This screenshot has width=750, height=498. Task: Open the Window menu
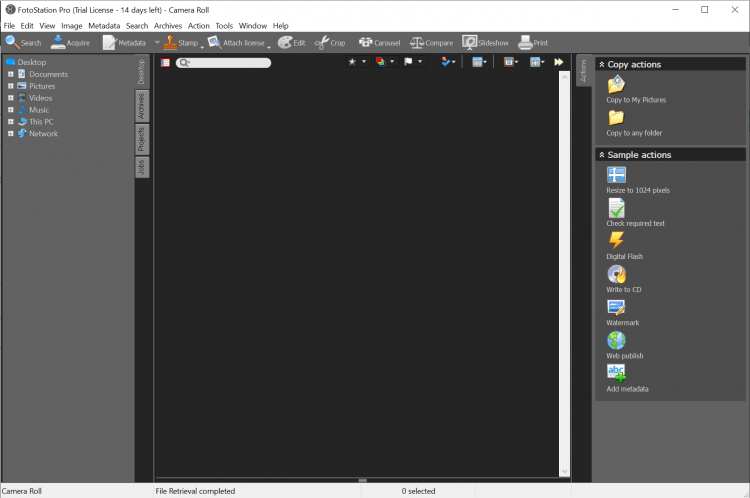(253, 26)
